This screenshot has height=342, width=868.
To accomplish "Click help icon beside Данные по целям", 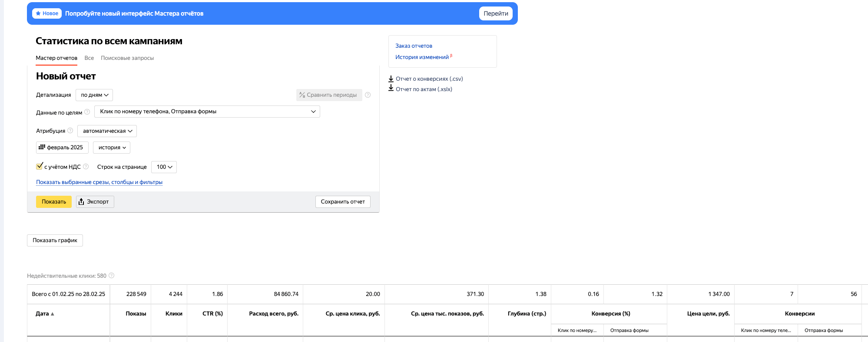I will tap(87, 112).
